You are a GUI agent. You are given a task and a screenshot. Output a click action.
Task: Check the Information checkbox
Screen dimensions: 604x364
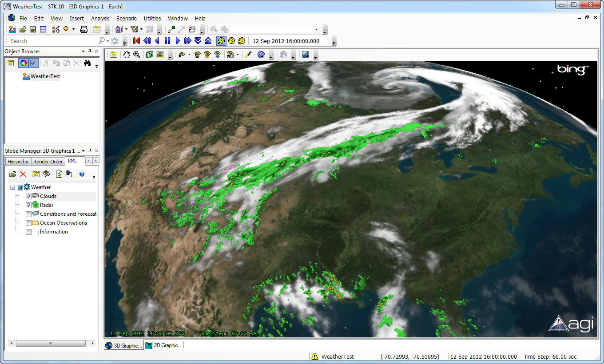click(28, 232)
